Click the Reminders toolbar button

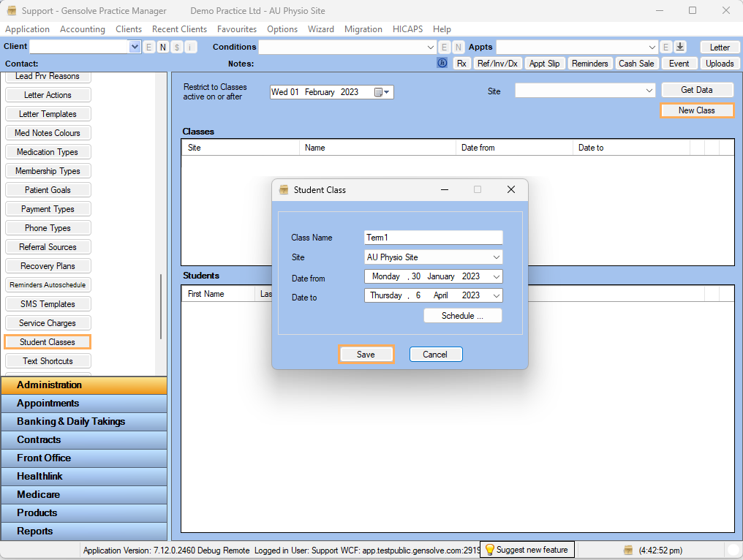589,64
